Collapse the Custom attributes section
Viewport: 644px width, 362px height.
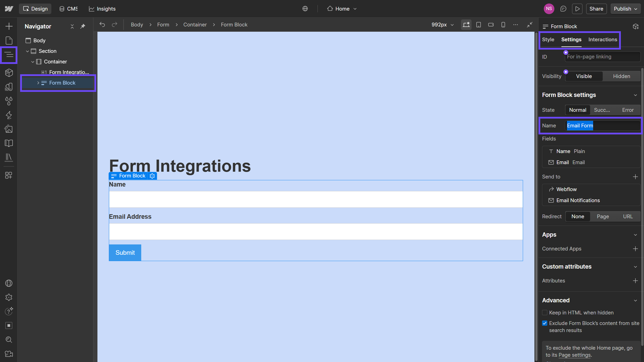click(x=635, y=267)
